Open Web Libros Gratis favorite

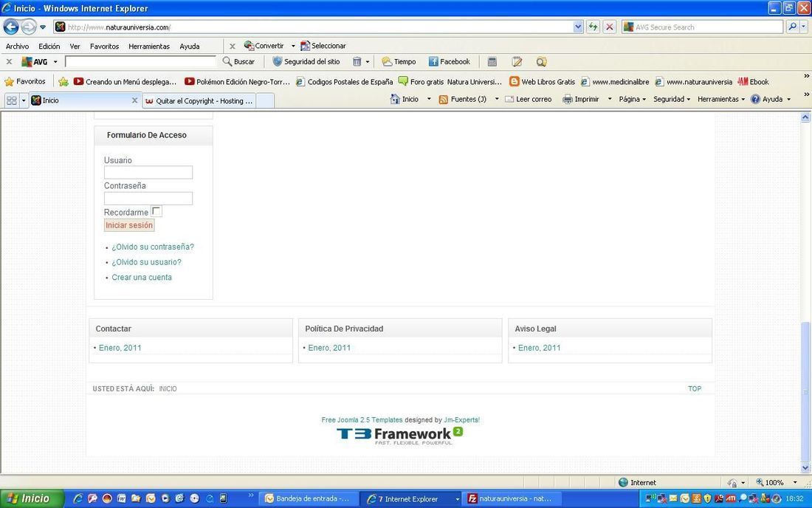(x=543, y=81)
